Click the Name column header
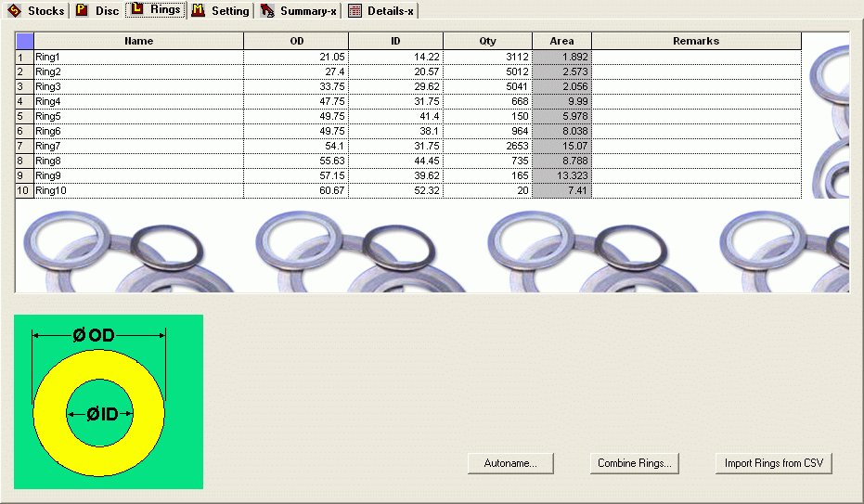Image resolution: width=864 pixels, height=504 pixels. click(139, 41)
